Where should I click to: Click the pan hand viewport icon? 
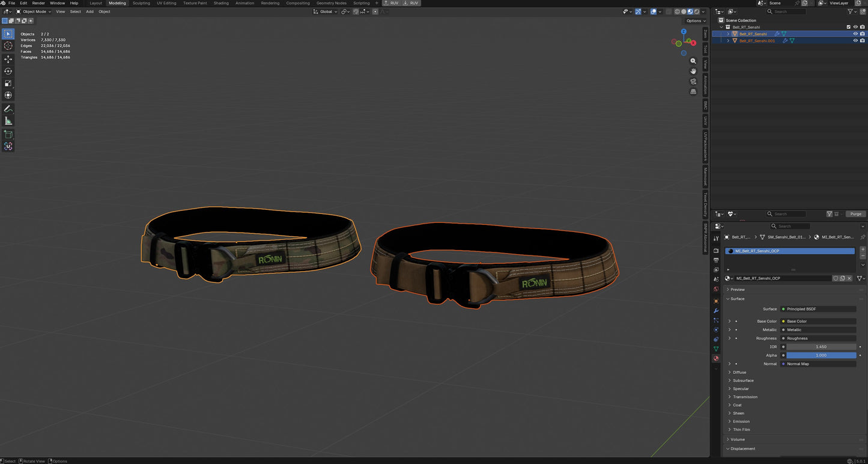(693, 72)
